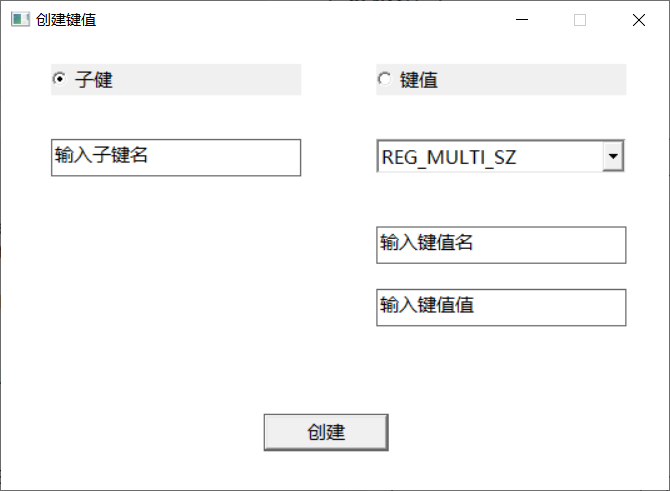This screenshot has width=670, height=491.
Task: Click the 创建键值 window title text
Action: click(x=66, y=19)
